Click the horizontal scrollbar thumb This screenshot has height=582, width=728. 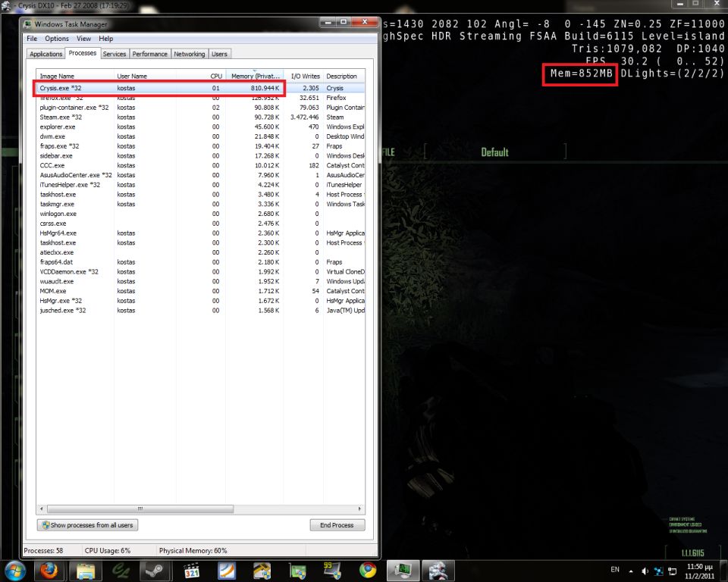click(140, 508)
